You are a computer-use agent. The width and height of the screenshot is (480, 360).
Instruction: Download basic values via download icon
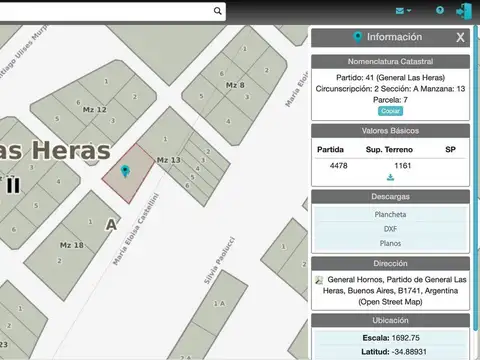click(390, 177)
